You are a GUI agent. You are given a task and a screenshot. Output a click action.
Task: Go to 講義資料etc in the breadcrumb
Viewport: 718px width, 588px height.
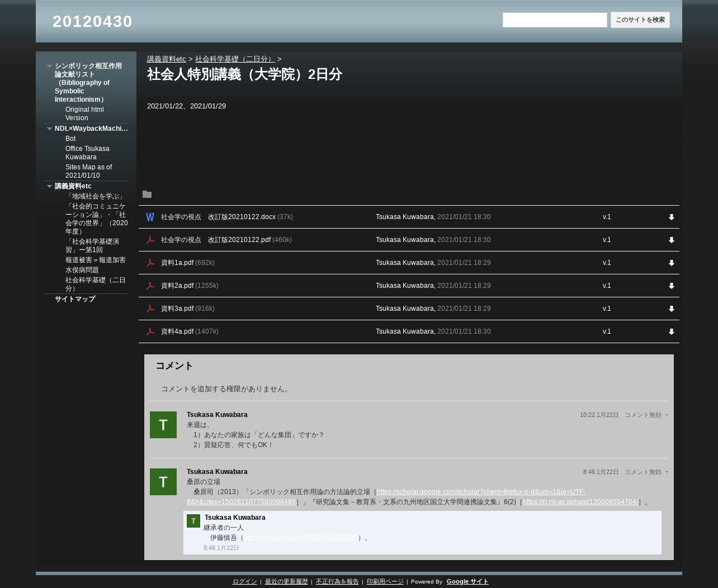coord(166,59)
